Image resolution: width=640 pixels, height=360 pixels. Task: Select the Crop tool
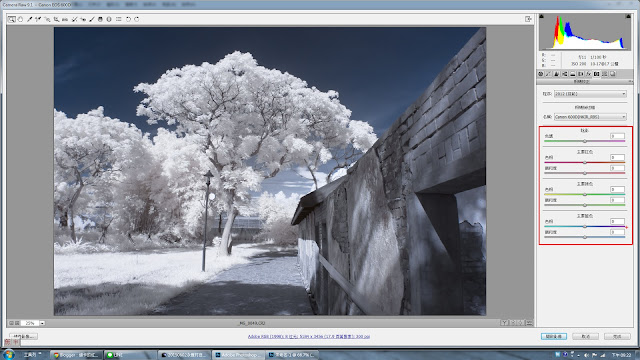click(56, 19)
